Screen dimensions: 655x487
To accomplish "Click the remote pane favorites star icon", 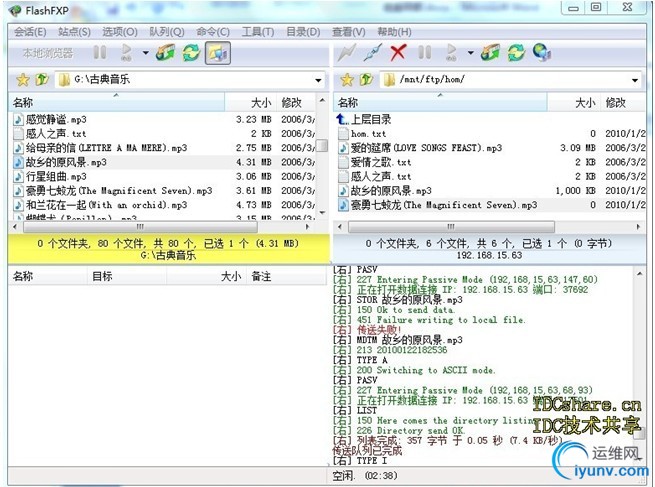I will (347, 79).
